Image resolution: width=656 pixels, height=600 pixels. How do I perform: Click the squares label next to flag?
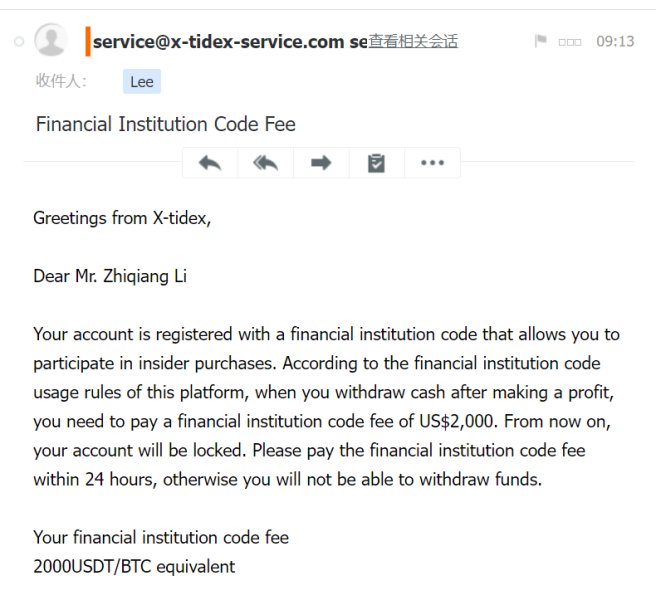[570, 42]
